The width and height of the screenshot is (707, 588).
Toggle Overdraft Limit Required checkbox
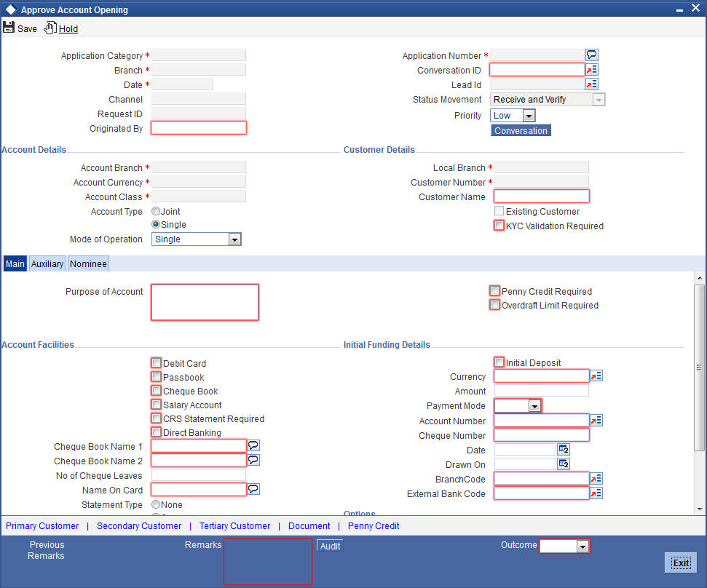(x=494, y=305)
